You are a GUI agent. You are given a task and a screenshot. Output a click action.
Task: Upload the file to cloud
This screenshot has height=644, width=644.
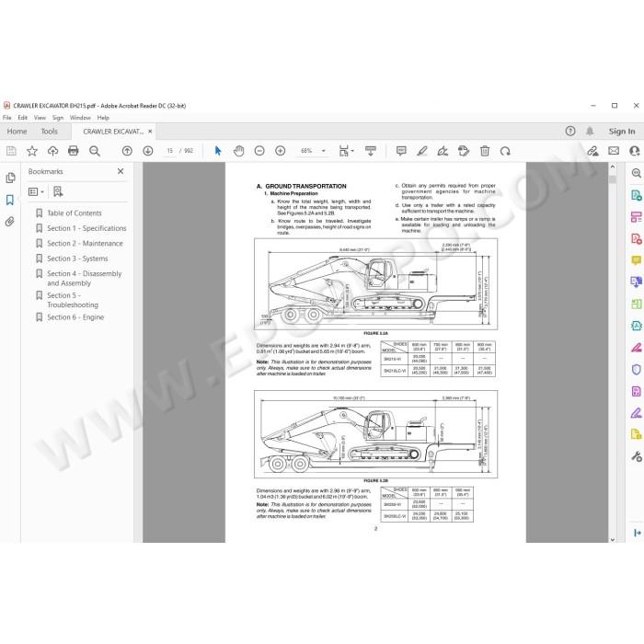[52, 151]
